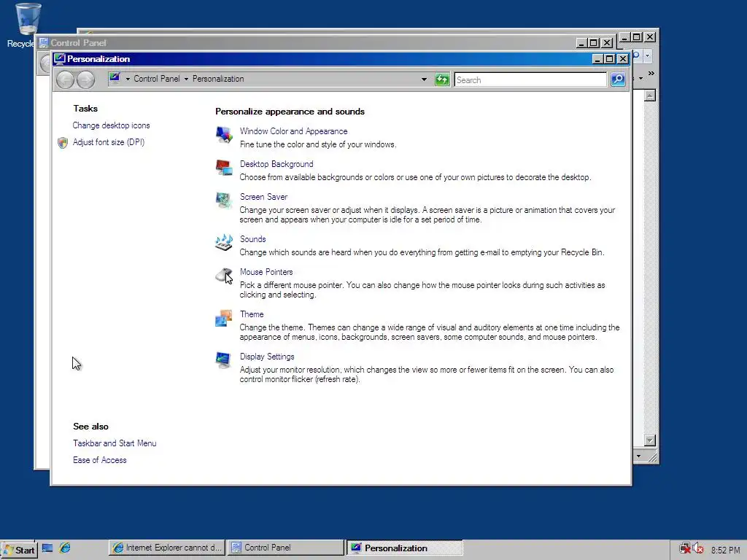The height and width of the screenshot is (560, 747).
Task: Click the Desktop Background icon
Action: point(224,168)
